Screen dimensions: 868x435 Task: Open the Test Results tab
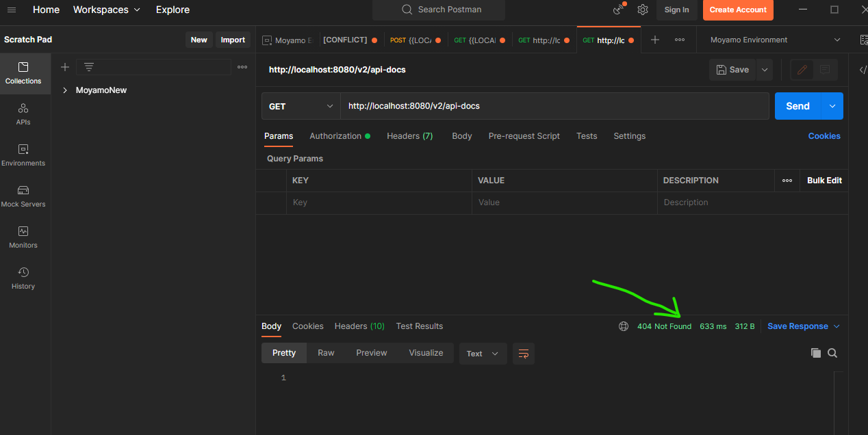pyautogui.click(x=420, y=326)
